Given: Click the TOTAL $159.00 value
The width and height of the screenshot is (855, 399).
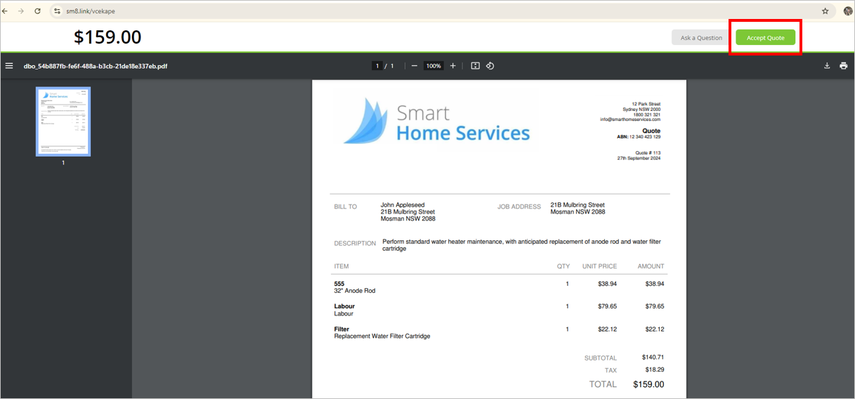Looking at the screenshot, I should tap(648, 384).
